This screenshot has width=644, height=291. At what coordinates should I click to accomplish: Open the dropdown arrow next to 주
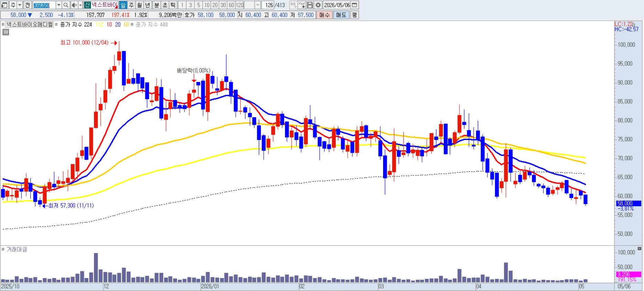pos(20,5)
